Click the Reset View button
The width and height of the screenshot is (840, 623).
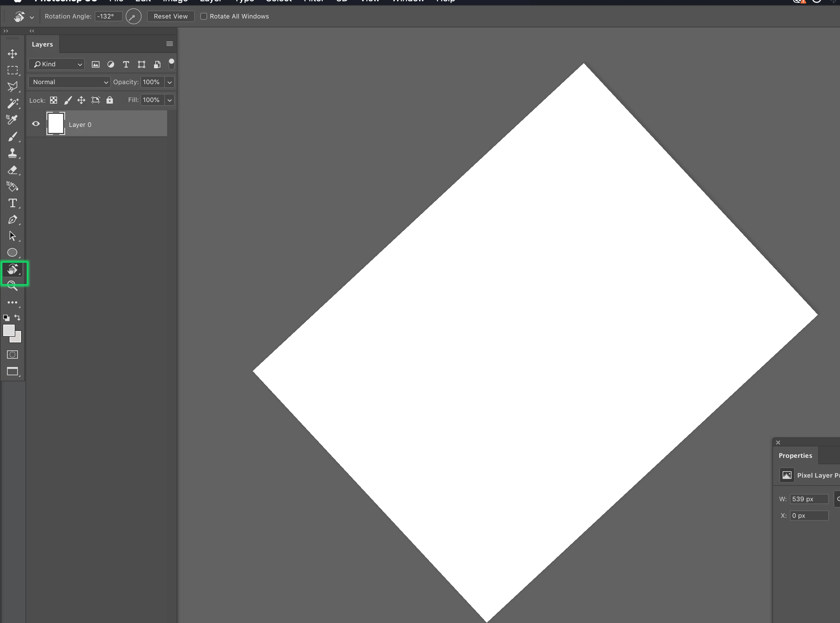(x=171, y=17)
